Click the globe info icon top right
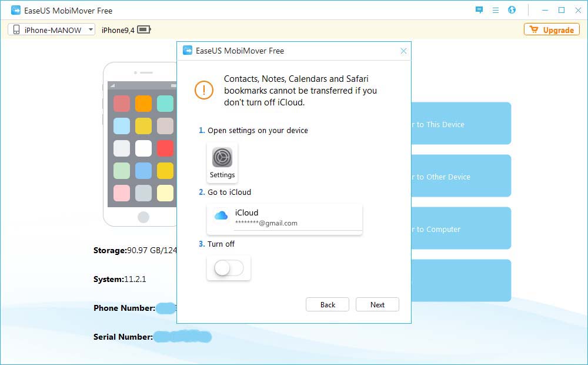 click(511, 10)
